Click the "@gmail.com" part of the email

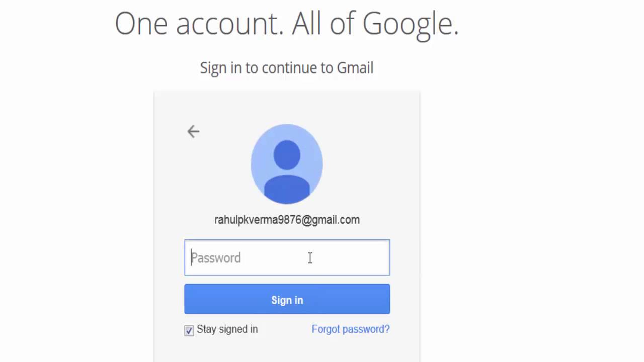point(331,220)
